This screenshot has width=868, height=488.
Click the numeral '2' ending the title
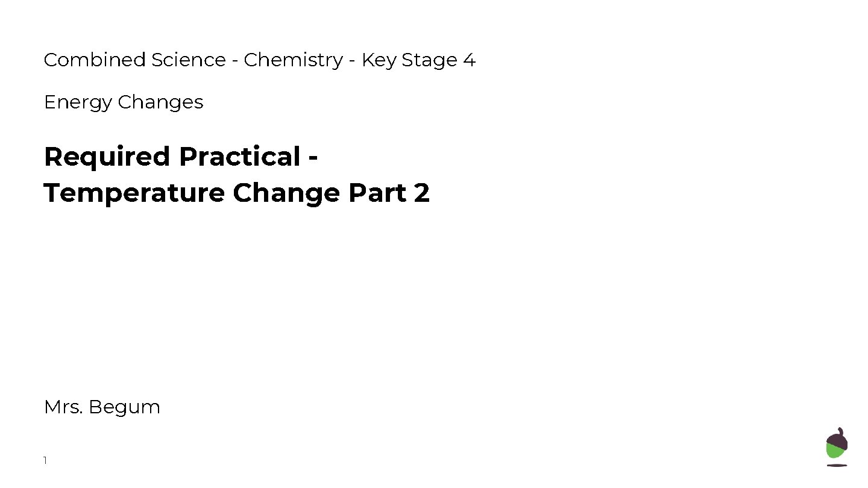(422, 193)
